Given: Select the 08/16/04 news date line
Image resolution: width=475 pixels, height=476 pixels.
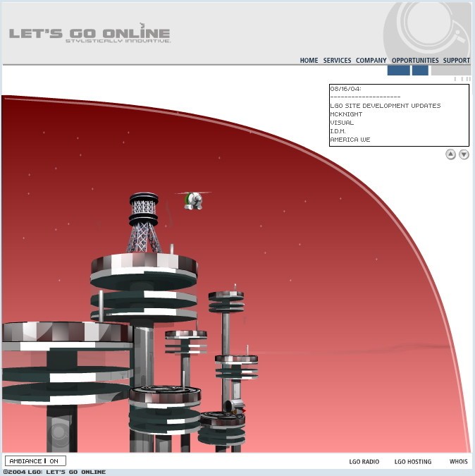Looking at the screenshot, I should click(346, 89).
